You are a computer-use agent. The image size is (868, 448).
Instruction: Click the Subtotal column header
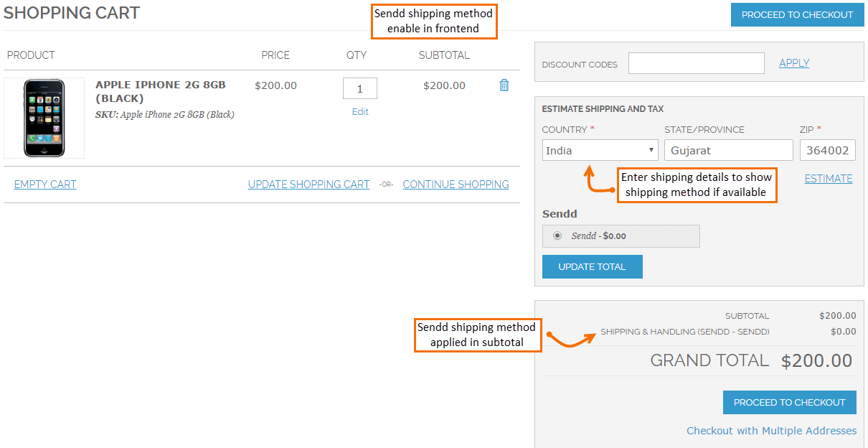pyautogui.click(x=444, y=55)
